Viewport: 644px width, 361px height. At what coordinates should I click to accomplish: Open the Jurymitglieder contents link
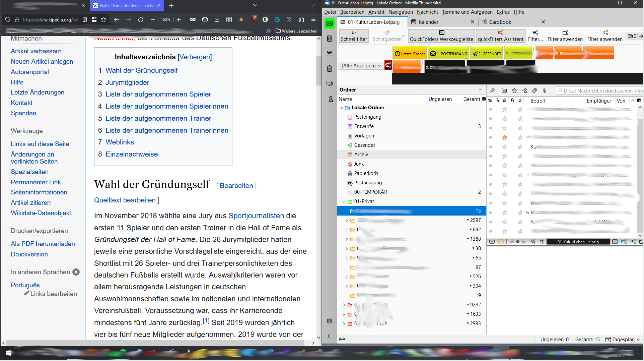point(127,82)
